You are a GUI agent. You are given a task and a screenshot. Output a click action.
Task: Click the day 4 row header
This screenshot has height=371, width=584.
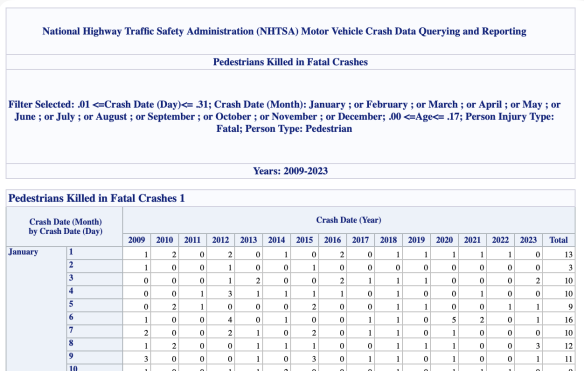(x=95, y=292)
